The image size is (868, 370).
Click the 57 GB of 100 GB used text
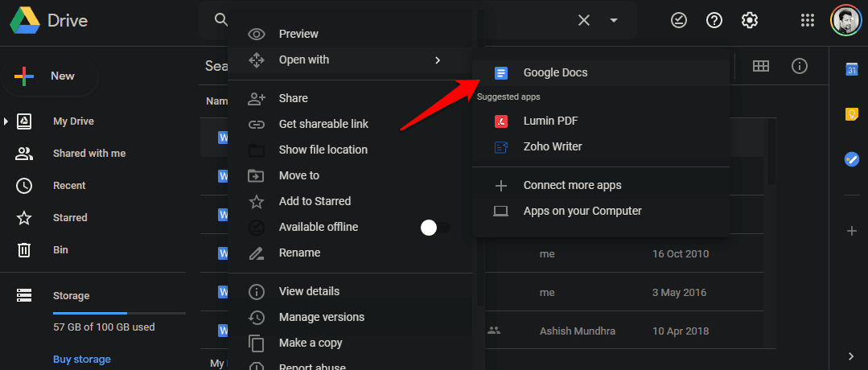[x=104, y=327]
